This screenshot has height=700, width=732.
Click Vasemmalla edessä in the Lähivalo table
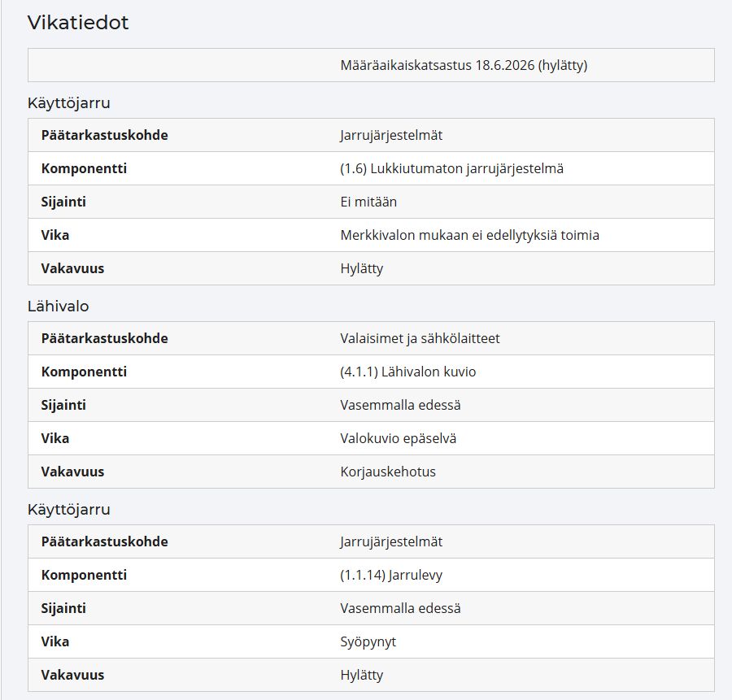400,405
